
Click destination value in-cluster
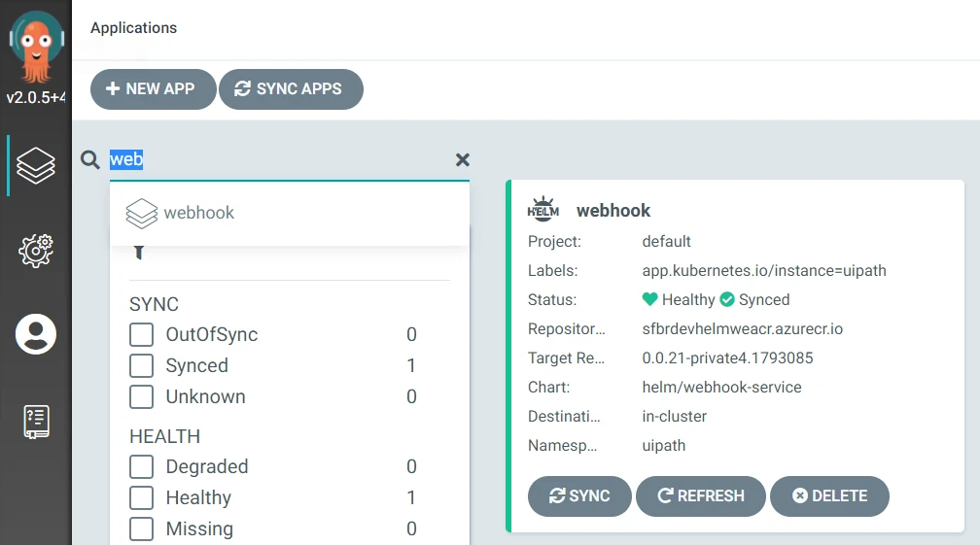click(674, 417)
